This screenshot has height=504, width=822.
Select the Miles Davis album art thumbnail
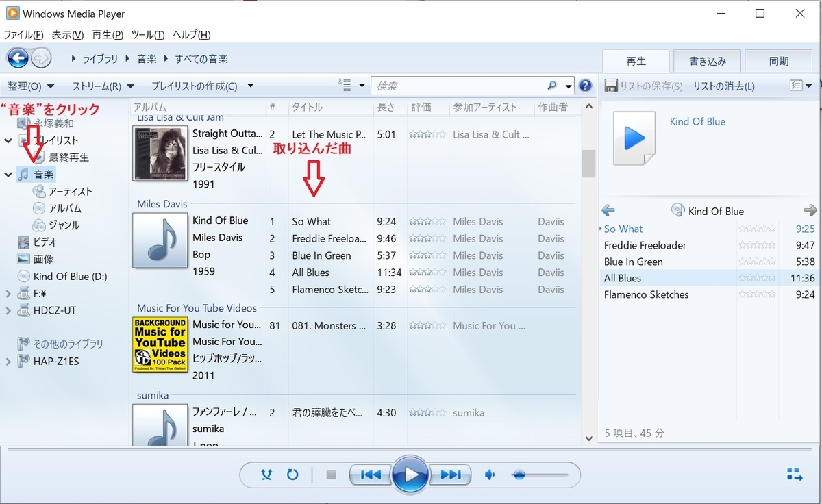[160, 240]
